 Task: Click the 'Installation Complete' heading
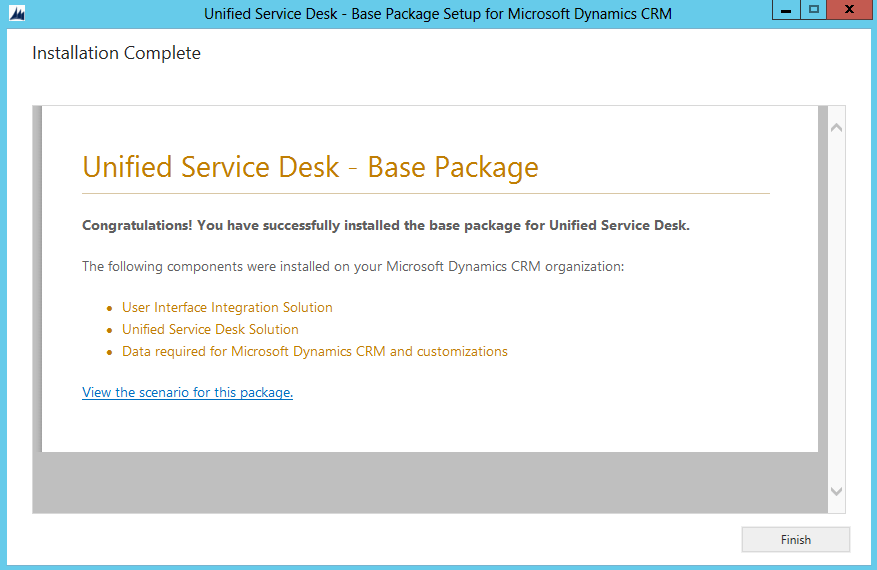(116, 54)
